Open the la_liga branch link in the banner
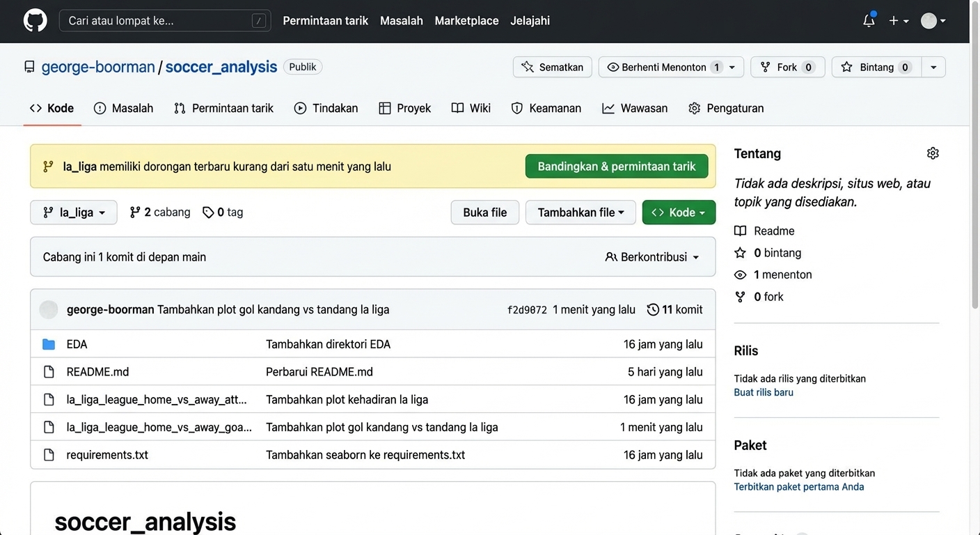This screenshot has width=980, height=535. click(80, 166)
